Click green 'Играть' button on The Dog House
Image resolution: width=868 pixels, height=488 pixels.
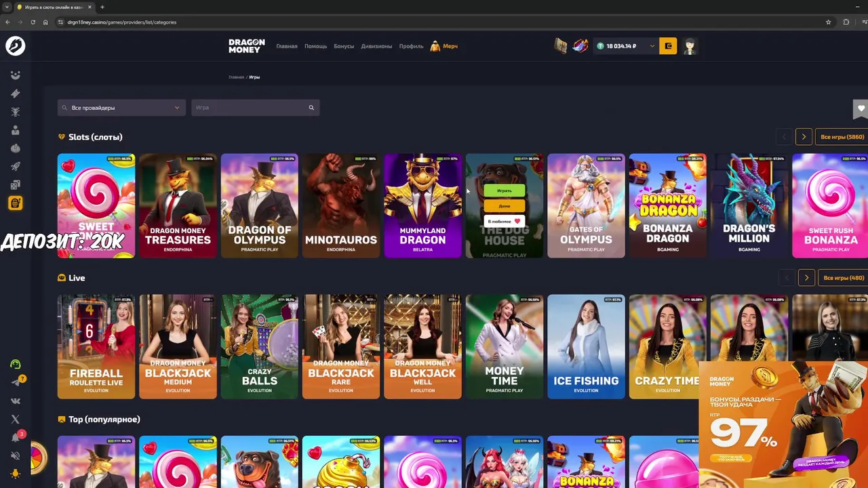pos(504,190)
